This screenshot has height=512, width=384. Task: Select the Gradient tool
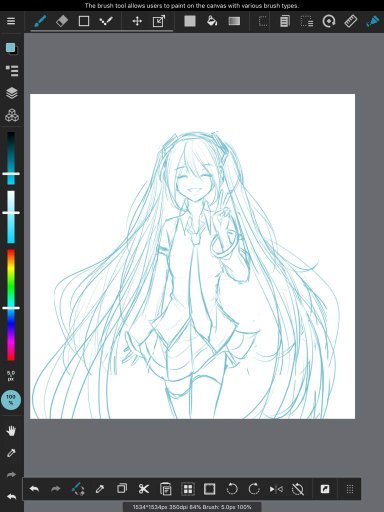pos(234,21)
